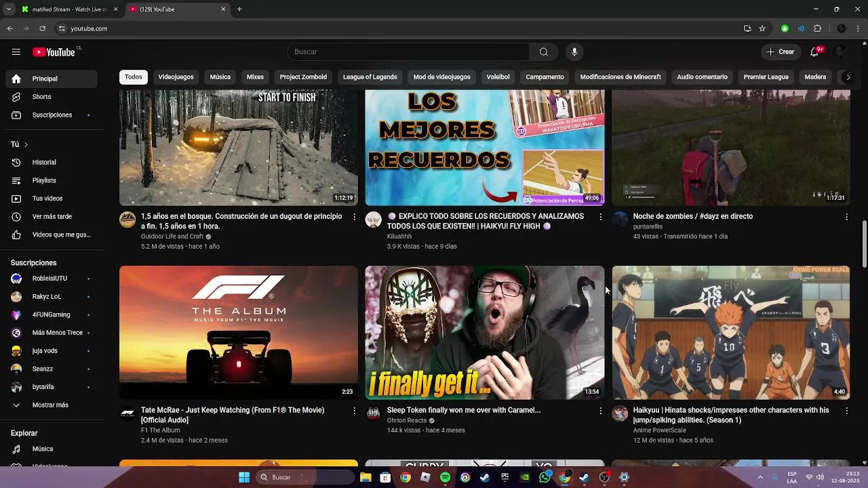Play the Haikyuu volleyball team thumbnail
Image resolution: width=868 pixels, height=488 pixels.
(x=731, y=332)
